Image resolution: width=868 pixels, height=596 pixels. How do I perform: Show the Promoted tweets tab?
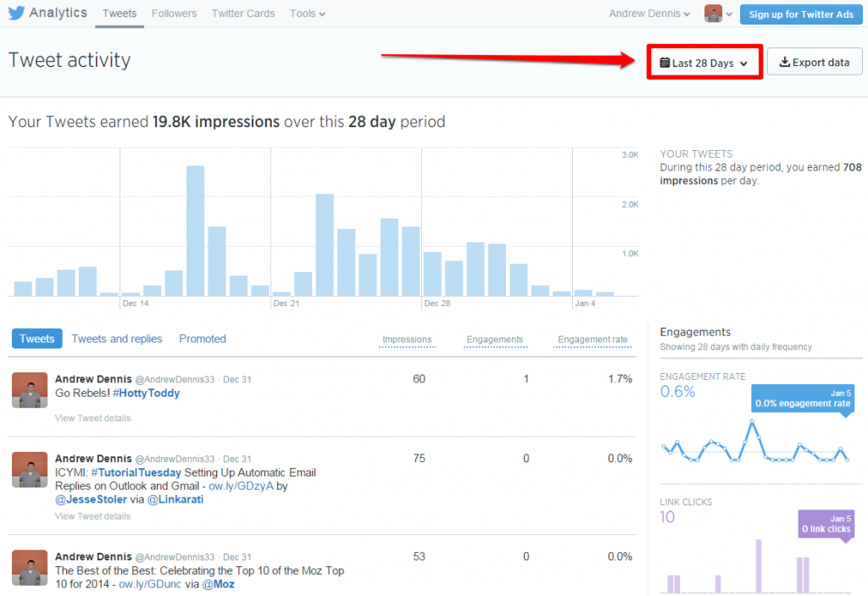point(203,338)
